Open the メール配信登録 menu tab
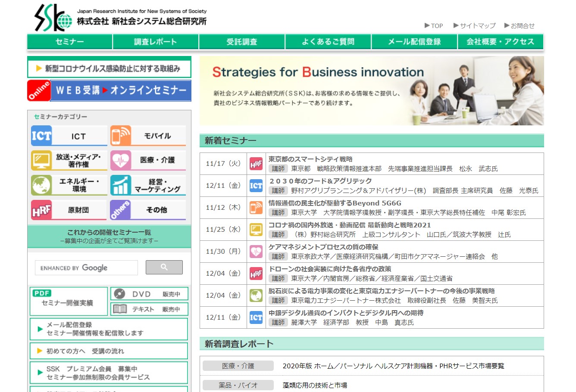The image size is (576, 392). [x=414, y=42]
